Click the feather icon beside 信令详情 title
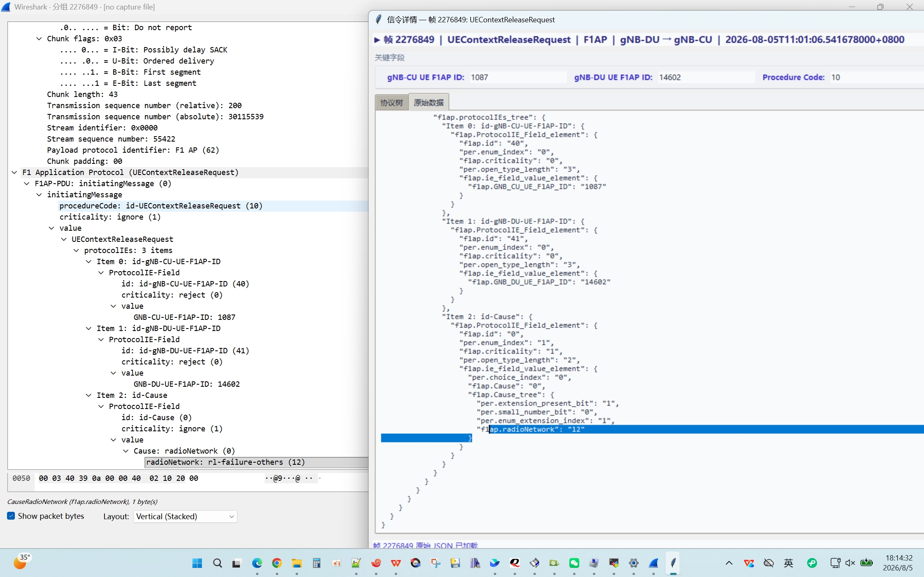Screen dimensions: 924x577 378,19
